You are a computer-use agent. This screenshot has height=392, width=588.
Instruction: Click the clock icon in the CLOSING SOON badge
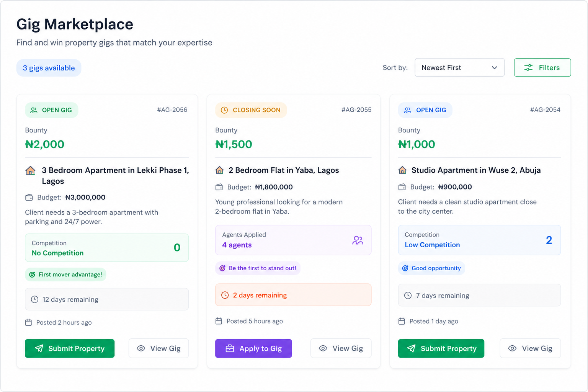pyautogui.click(x=224, y=110)
